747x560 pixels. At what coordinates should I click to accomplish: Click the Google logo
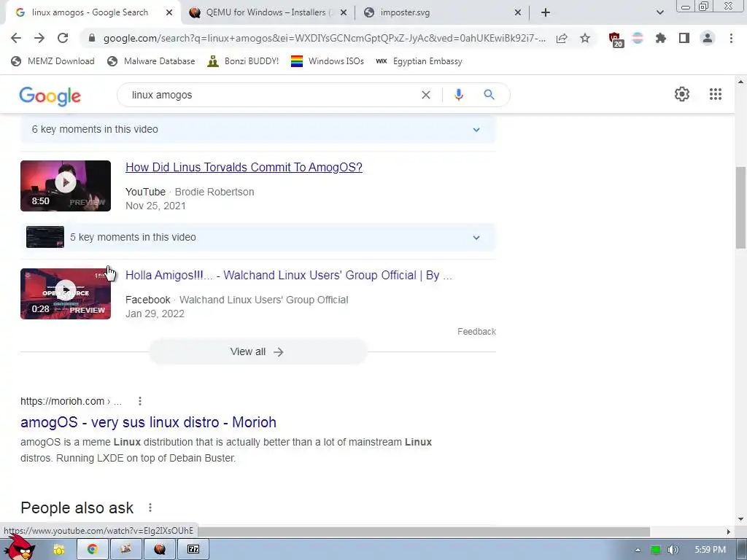point(50,96)
